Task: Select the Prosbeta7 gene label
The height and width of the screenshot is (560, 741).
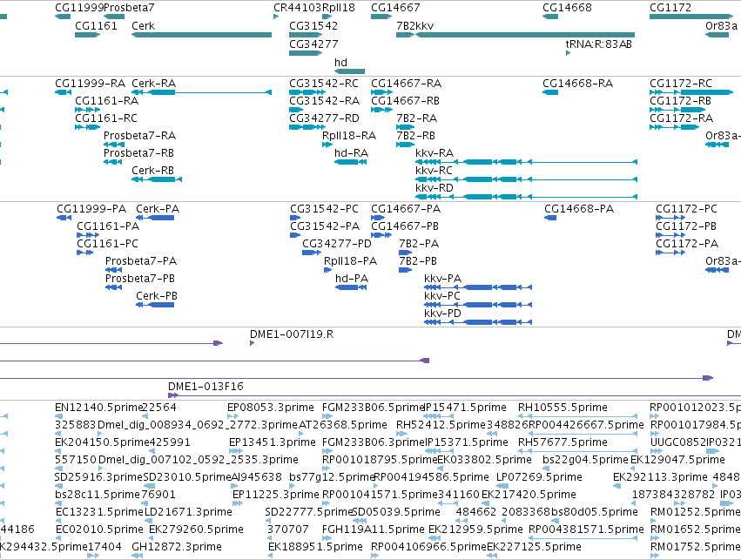Action: click(x=129, y=8)
